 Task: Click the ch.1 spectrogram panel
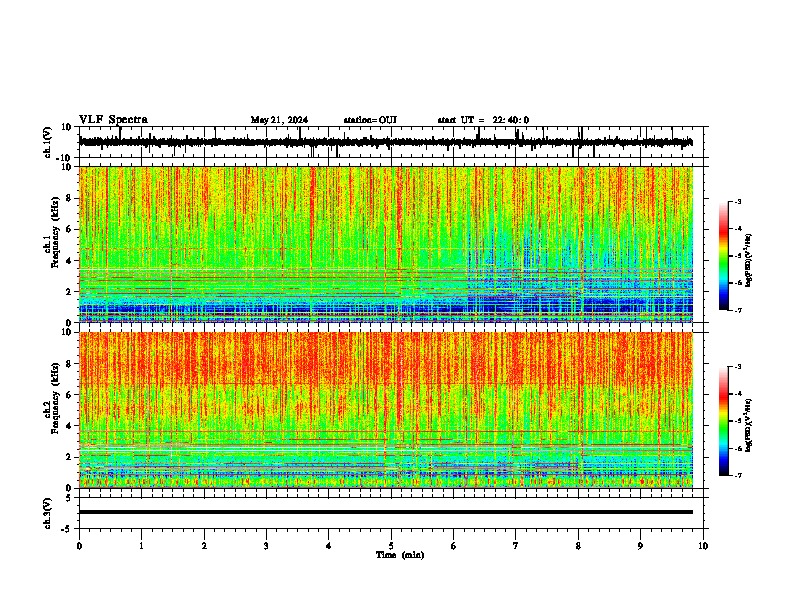(386, 244)
